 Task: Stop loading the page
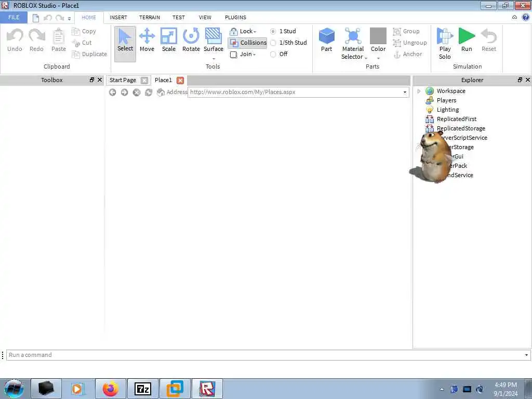137,92
